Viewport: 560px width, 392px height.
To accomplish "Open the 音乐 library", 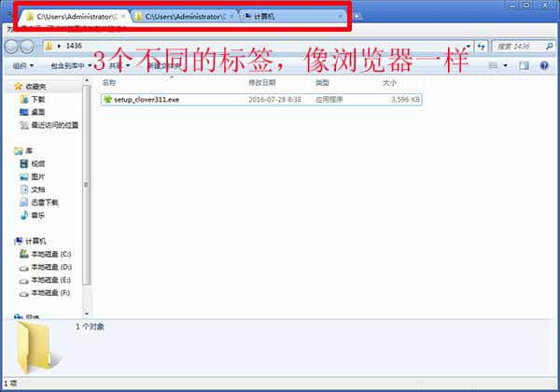I will tap(33, 216).
